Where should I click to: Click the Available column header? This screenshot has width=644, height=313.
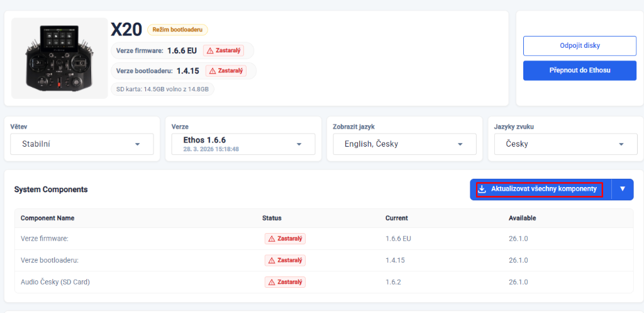pos(523,218)
